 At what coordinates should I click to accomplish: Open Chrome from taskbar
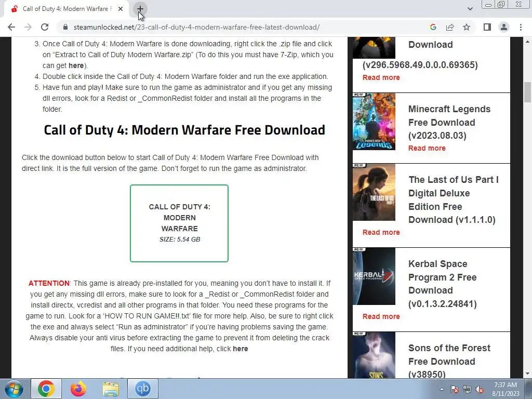point(46,389)
